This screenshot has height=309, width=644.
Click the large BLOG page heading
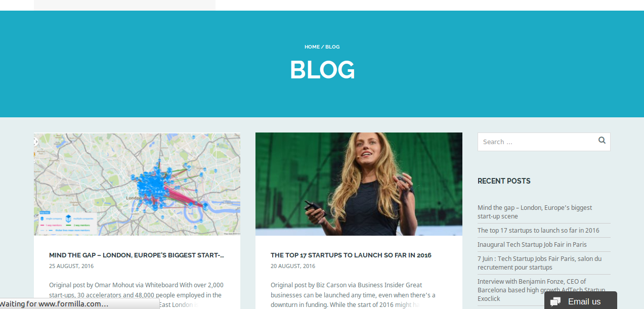[322, 70]
